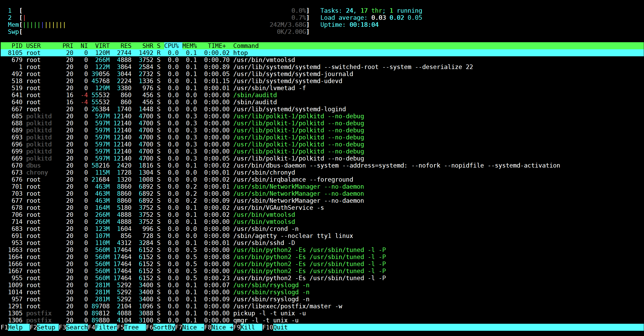Click the Command column header
Screen dimensions: 644x336
(246, 46)
